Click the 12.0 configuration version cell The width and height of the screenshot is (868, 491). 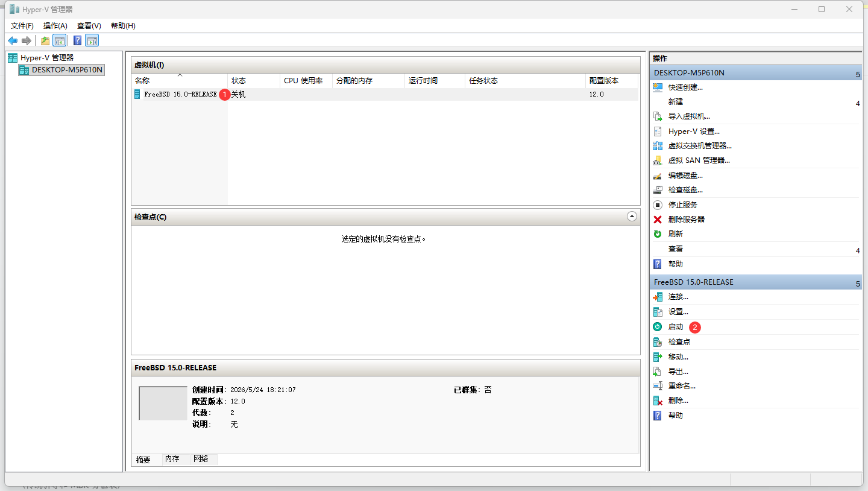coord(597,95)
